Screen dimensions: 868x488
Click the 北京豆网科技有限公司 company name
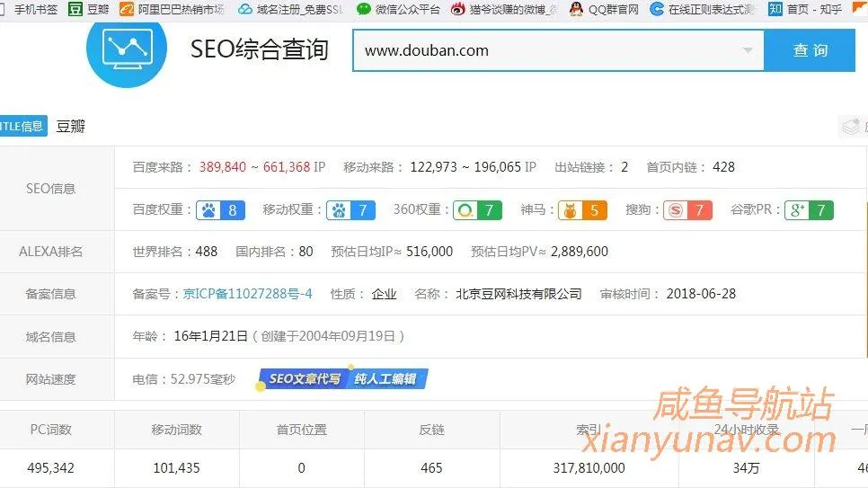(518, 294)
